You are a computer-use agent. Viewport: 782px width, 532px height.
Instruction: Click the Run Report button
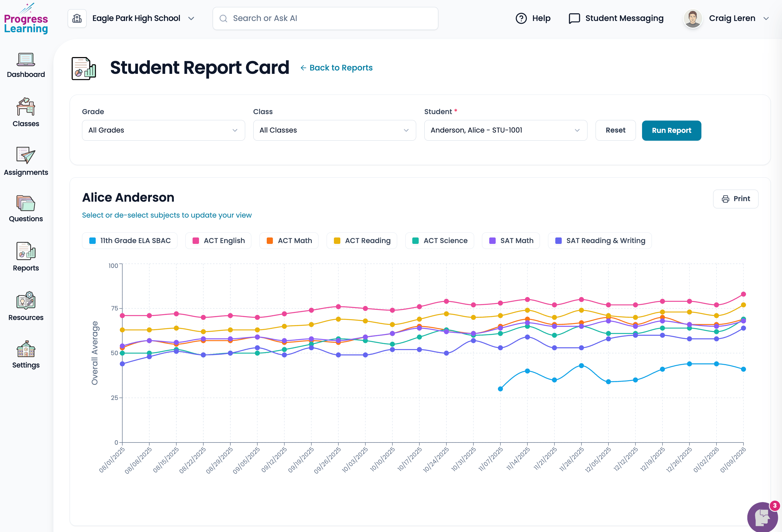click(671, 130)
